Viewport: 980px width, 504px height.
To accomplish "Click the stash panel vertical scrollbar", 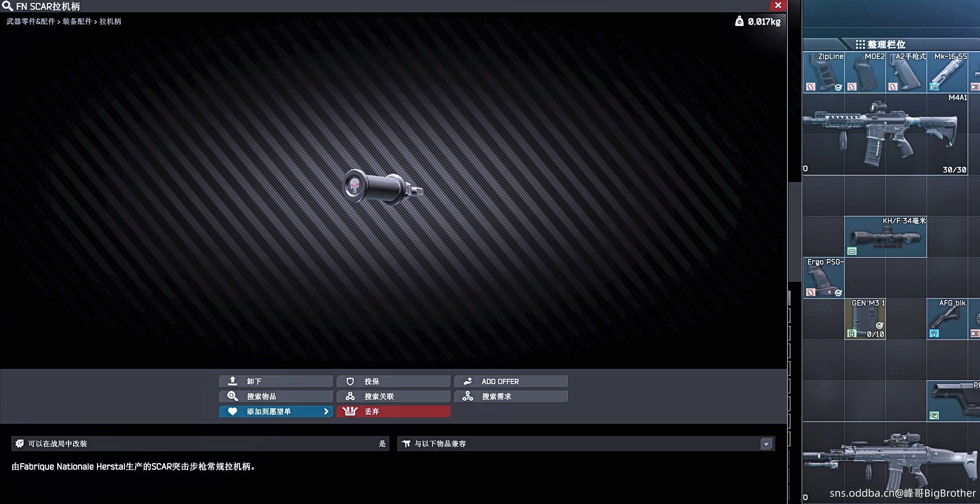I will click(794, 231).
